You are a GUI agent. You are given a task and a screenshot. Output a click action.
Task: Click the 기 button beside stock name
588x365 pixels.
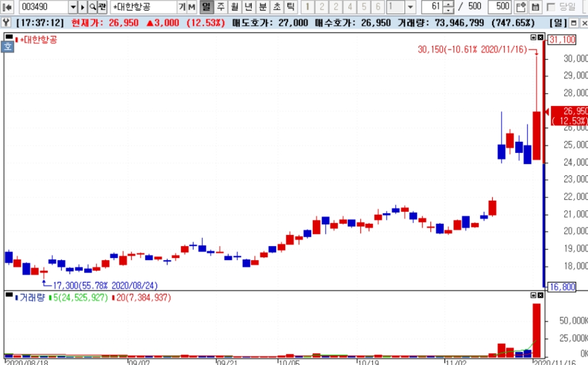pyautogui.click(x=182, y=6)
